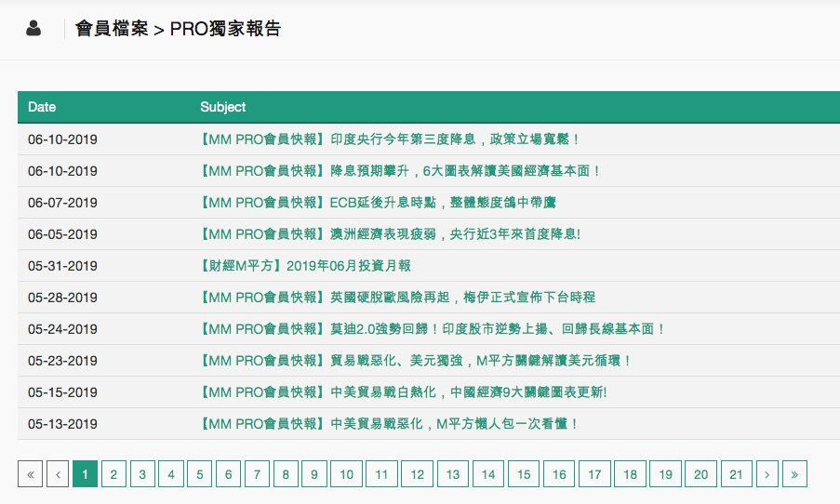Click the 05-23-2019 date cell
Image resolution: width=840 pixels, height=504 pixels.
coord(62,361)
